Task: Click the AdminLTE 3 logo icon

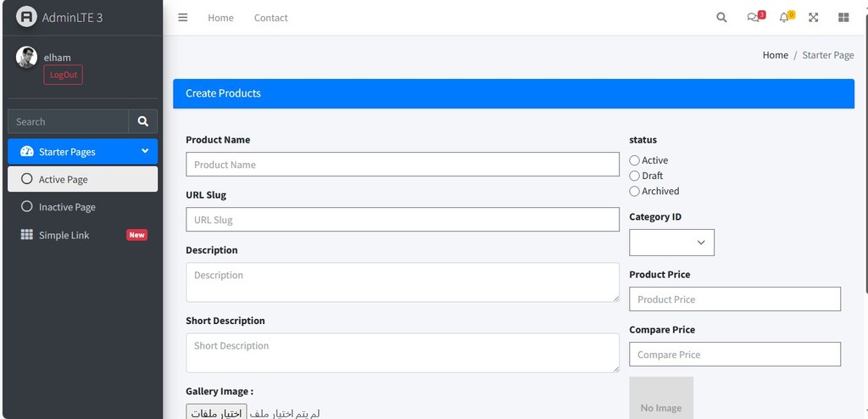Action: (x=26, y=17)
